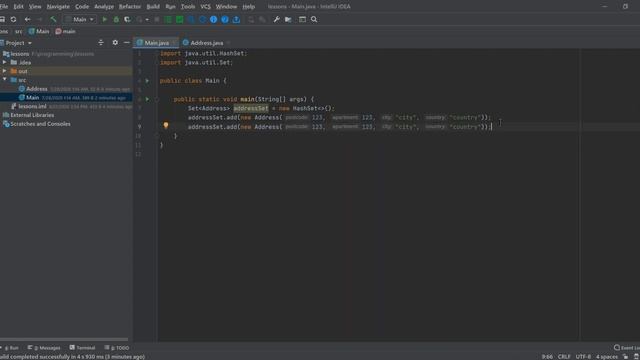Viewport: 640px width, 360px height.
Task: Open Project Structure folder icon
Action: (x=289, y=19)
